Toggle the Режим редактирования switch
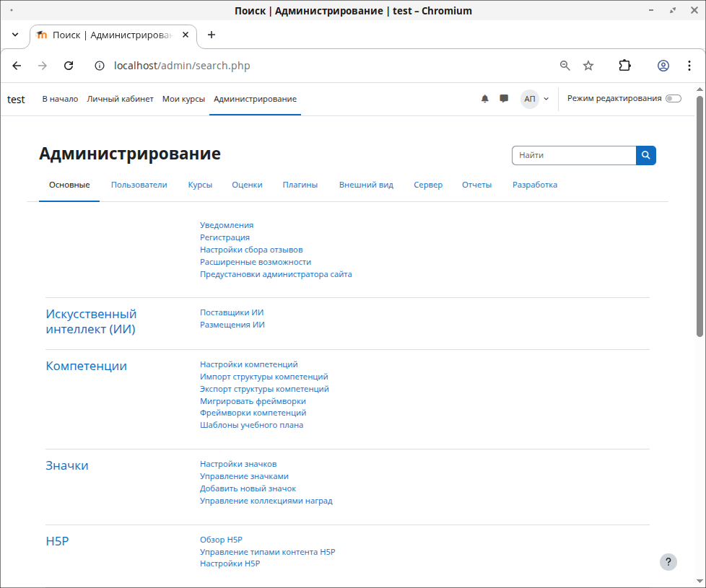Screen dimensions: 706x588 tap(673, 99)
